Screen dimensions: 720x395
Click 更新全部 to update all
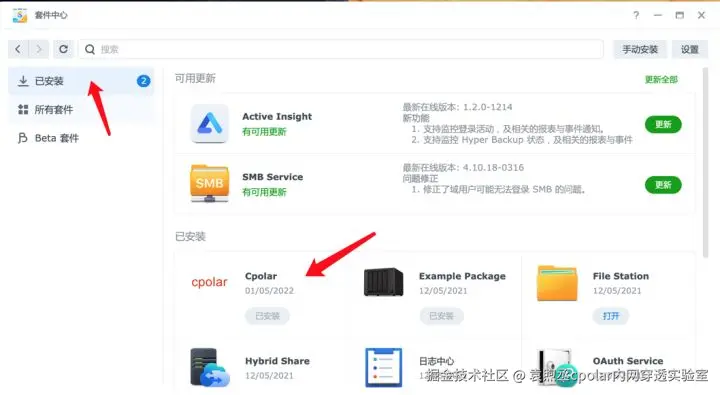(661, 79)
